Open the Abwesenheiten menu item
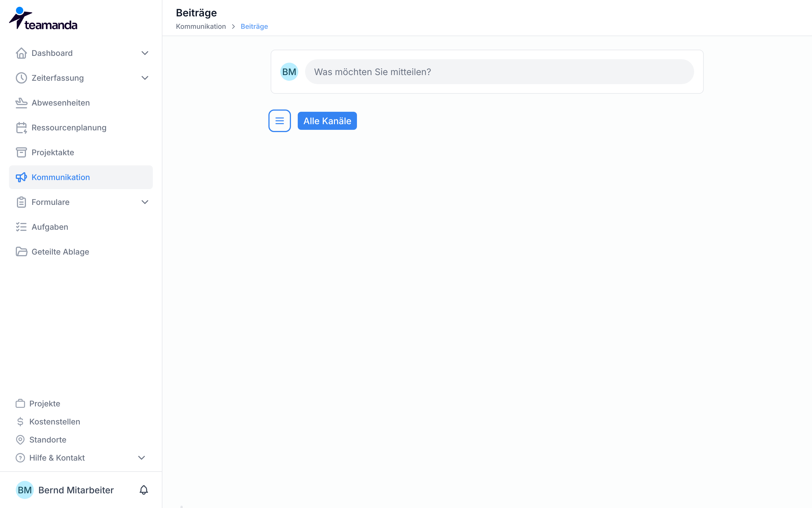Image resolution: width=812 pixels, height=508 pixels. coord(81,103)
